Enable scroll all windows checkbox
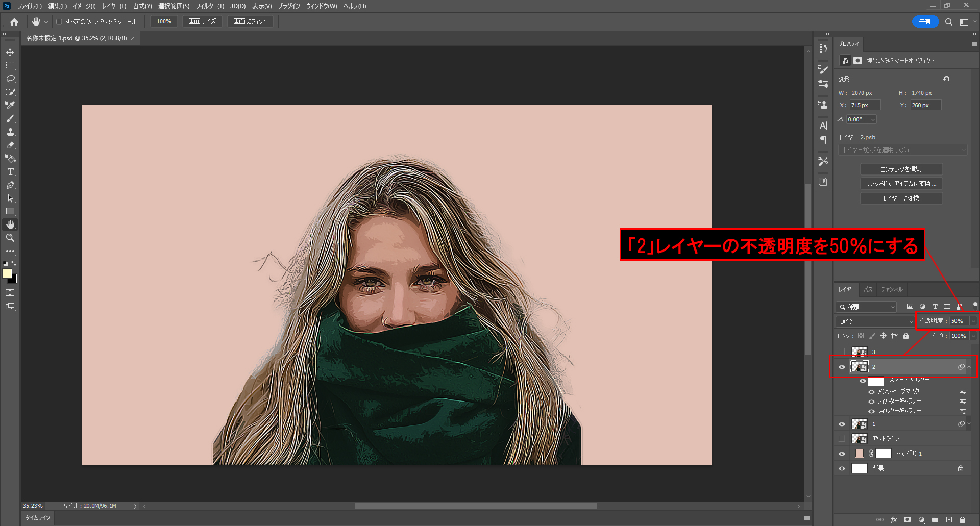 59,22
